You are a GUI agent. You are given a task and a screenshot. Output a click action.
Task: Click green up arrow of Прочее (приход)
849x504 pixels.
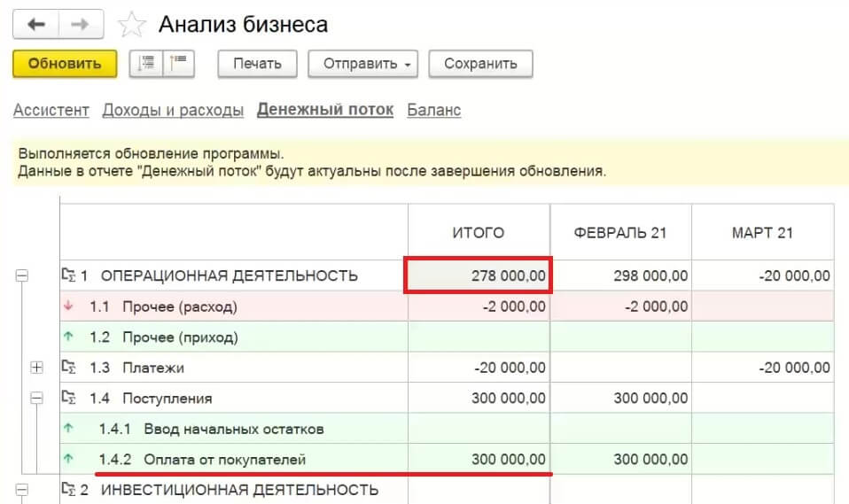point(68,337)
